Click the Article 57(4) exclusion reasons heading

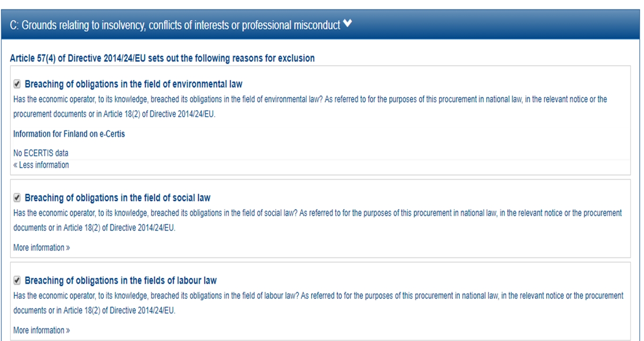pos(162,59)
